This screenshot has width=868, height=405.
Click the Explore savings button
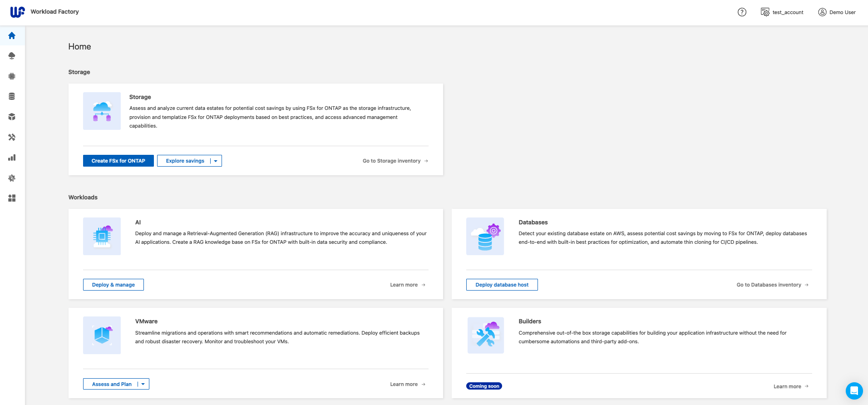[x=185, y=161]
